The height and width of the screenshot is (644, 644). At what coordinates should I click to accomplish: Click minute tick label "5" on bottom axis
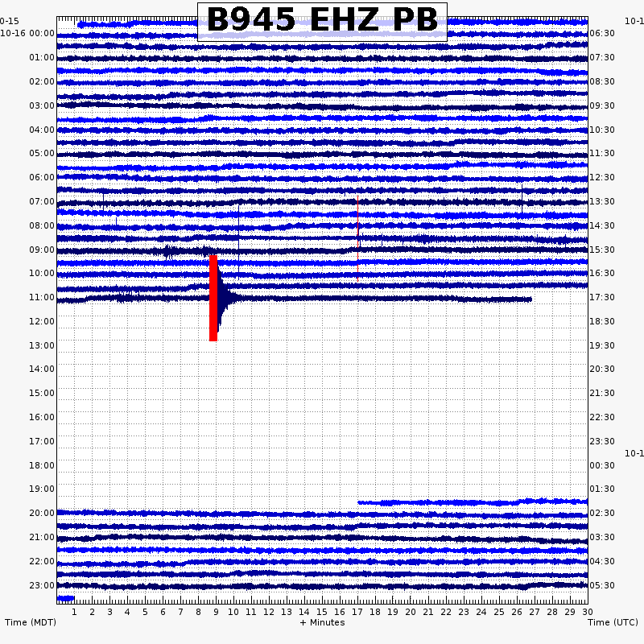click(x=145, y=612)
